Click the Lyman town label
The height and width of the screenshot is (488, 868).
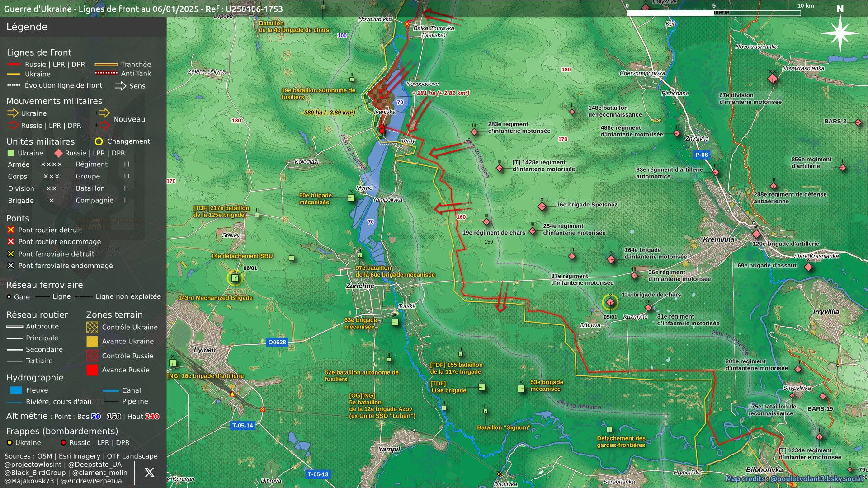tap(205, 350)
